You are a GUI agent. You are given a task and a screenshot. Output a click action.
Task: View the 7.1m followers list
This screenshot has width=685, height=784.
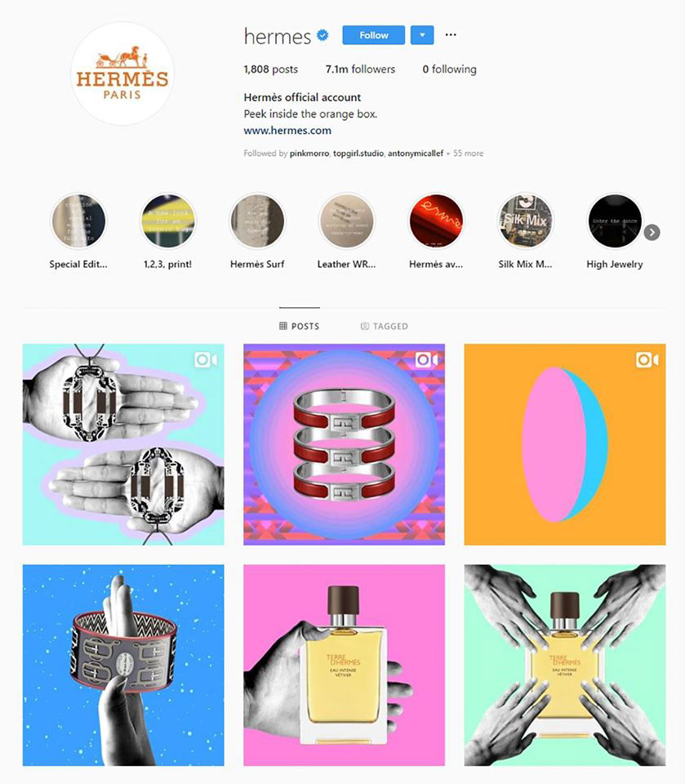(360, 69)
